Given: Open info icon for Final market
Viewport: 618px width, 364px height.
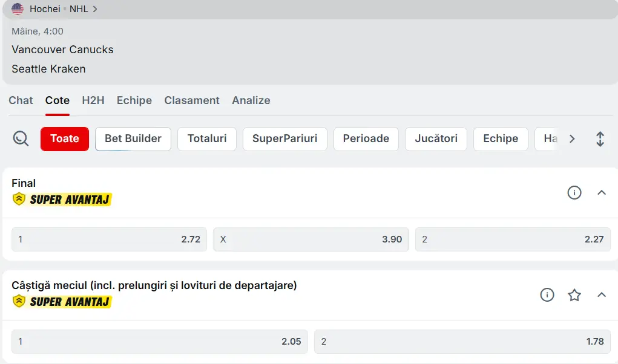Looking at the screenshot, I should (574, 192).
